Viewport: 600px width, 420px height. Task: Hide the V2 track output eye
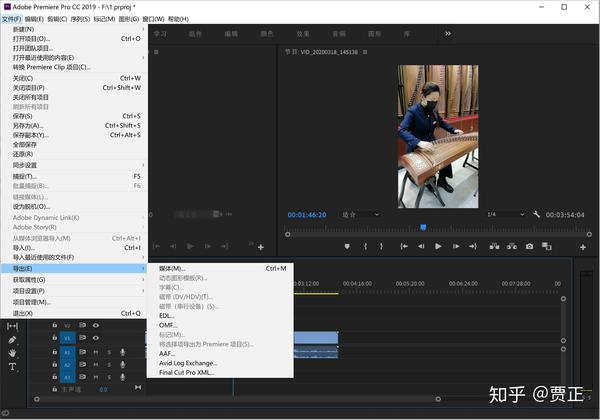96,325
